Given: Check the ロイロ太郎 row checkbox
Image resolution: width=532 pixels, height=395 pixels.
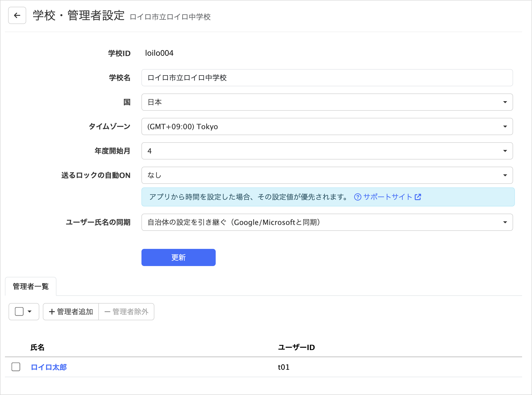Looking at the screenshot, I should (x=16, y=367).
